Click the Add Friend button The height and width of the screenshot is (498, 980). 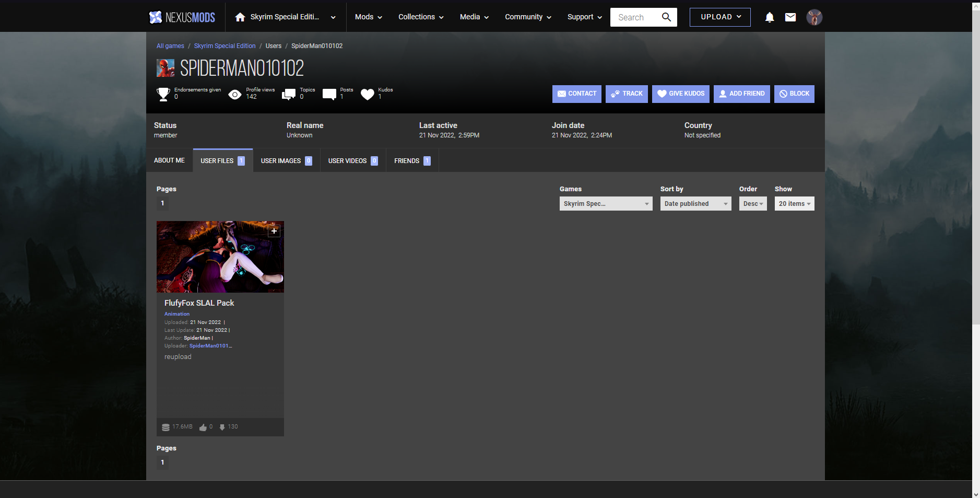pyautogui.click(x=742, y=94)
